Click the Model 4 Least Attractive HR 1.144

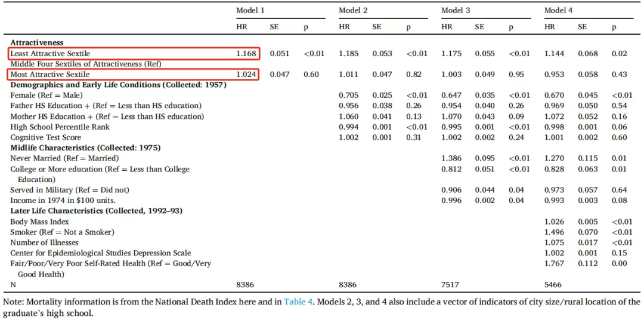[x=555, y=54]
